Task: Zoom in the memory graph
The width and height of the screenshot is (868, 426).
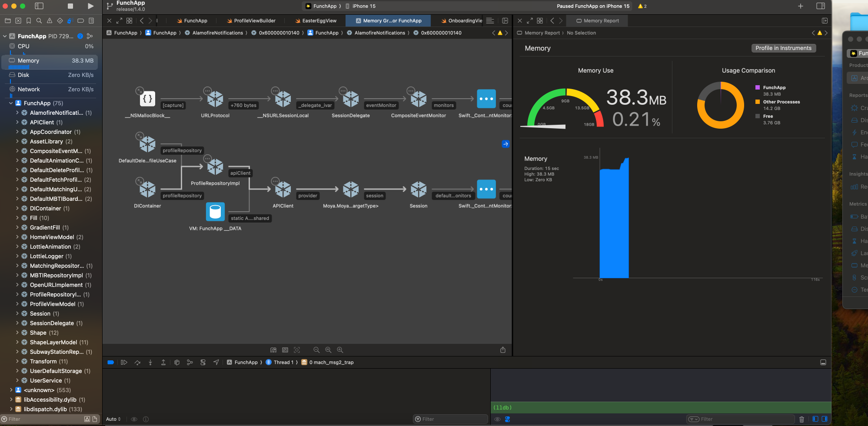Action: coord(340,350)
